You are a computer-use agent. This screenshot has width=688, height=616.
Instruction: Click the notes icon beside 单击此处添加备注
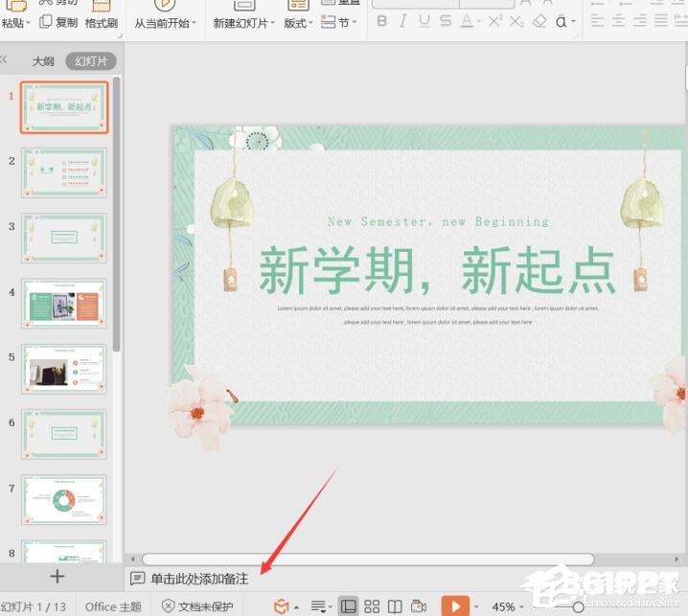point(137,579)
